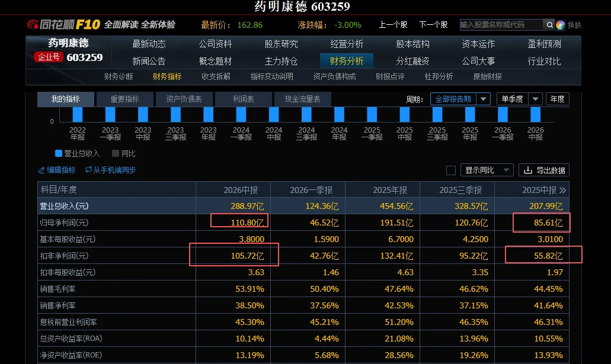Click the 归母净利润(元) row label
Screen dimensions: 611x364
[64, 223]
